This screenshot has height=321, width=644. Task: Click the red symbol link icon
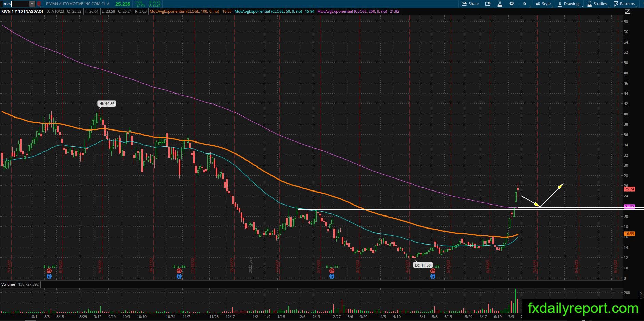click(x=39, y=4)
